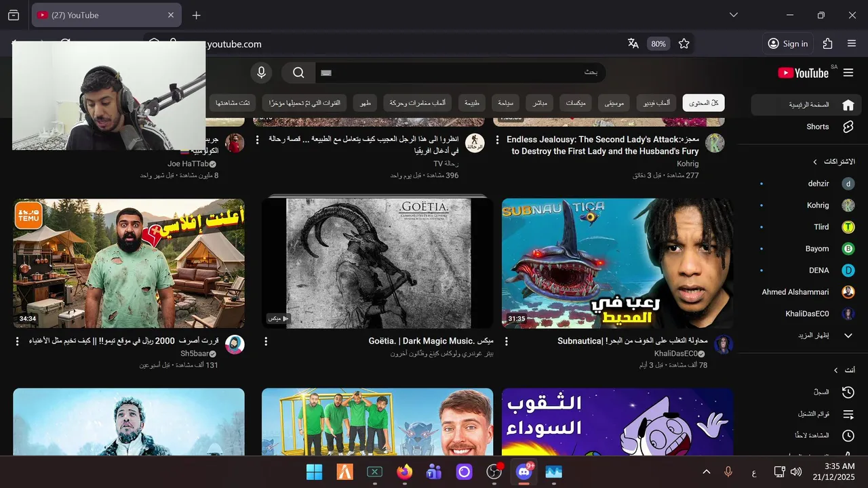Expand the 'أنت' section chevron
Image resolution: width=868 pixels, height=488 pixels.
[835, 370]
